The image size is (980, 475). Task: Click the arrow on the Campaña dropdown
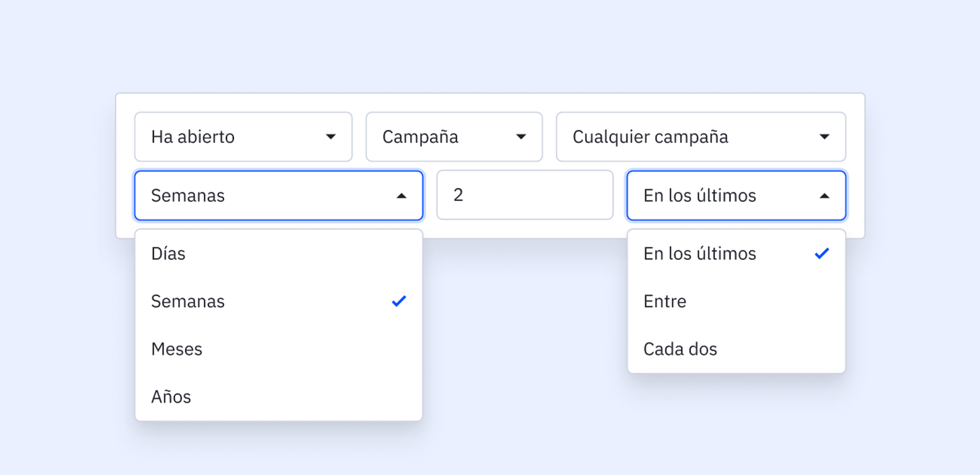tap(521, 137)
